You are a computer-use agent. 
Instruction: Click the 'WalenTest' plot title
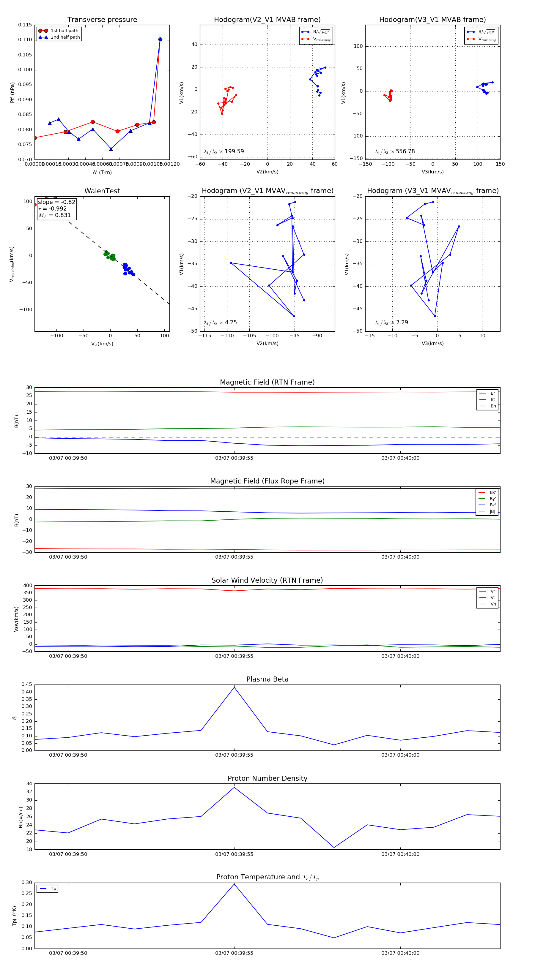pyautogui.click(x=102, y=191)
